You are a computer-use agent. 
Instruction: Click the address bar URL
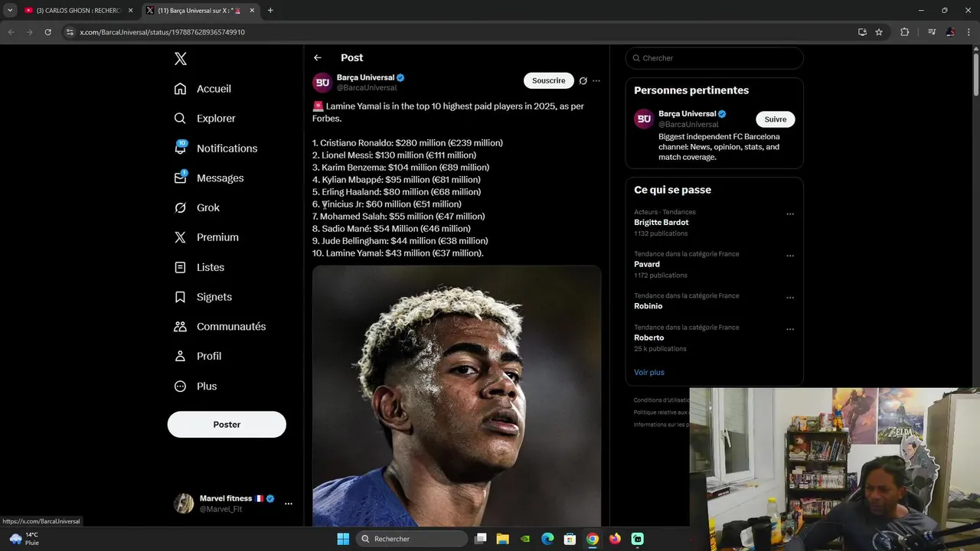coord(162,32)
